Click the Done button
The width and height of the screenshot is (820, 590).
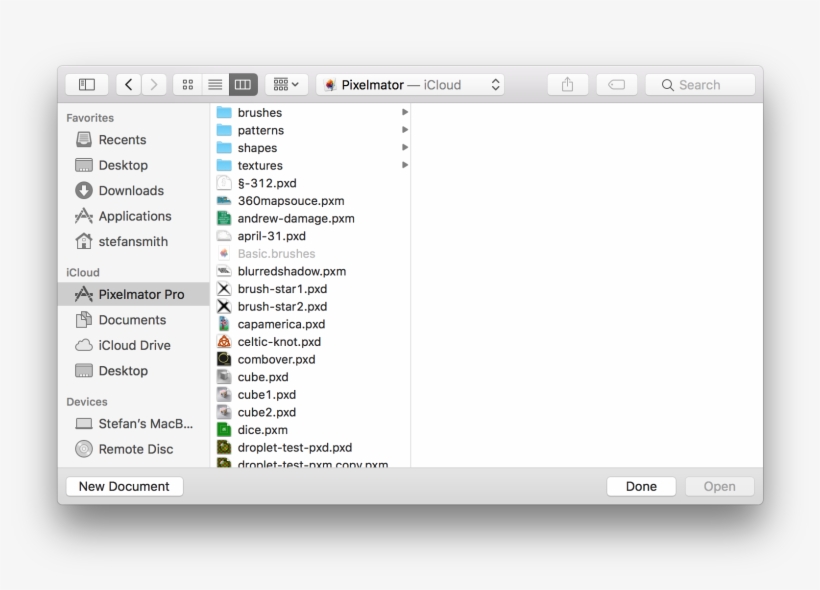click(641, 486)
